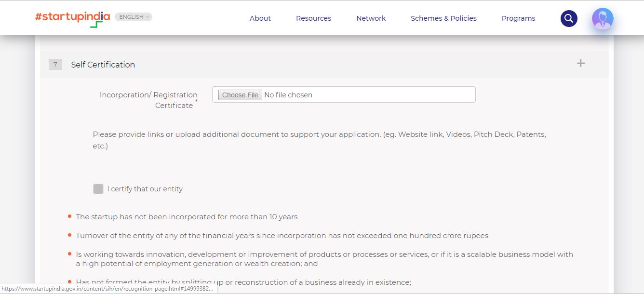This screenshot has height=294, width=644.
Task: Check the 'I certify that our entity' checkbox
Action: pos(98,189)
